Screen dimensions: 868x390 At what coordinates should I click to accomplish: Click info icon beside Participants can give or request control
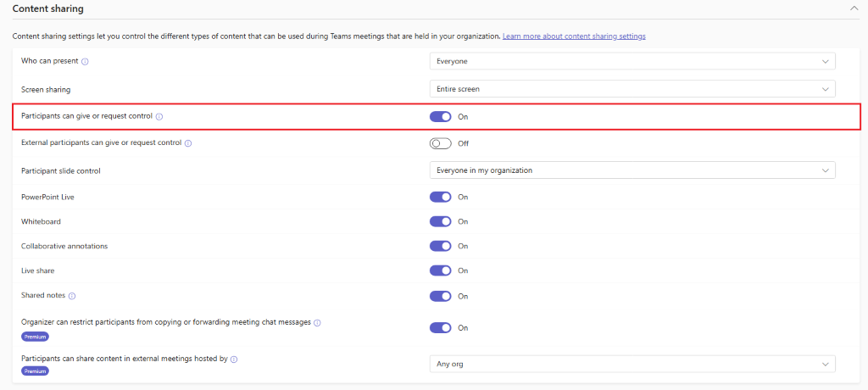(159, 117)
